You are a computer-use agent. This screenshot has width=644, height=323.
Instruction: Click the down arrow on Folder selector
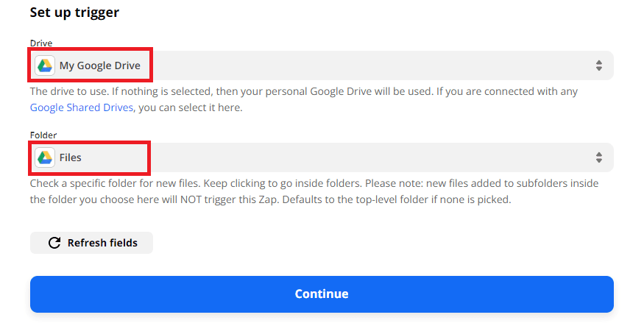coord(598,161)
